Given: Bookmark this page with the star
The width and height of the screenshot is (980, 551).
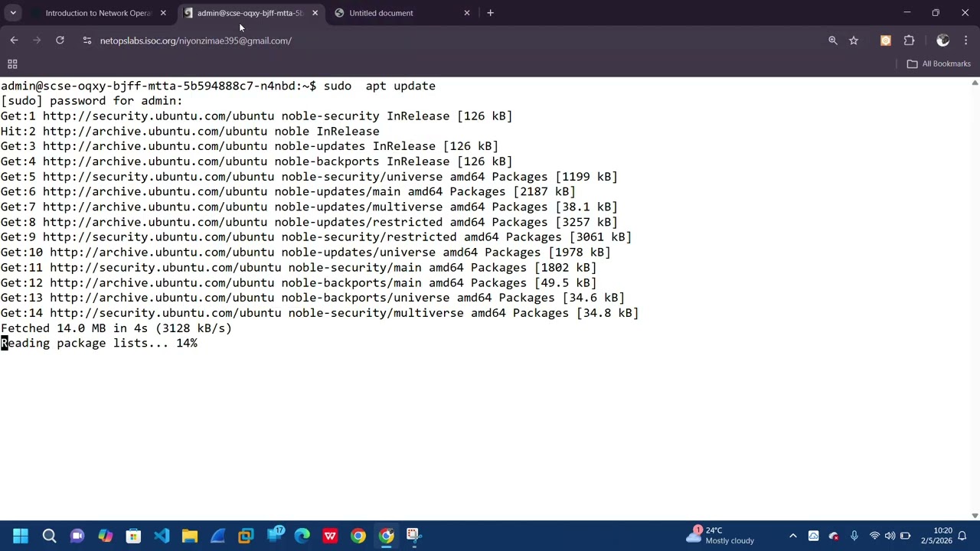Looking at the screenshot, I should pos(854,41).
